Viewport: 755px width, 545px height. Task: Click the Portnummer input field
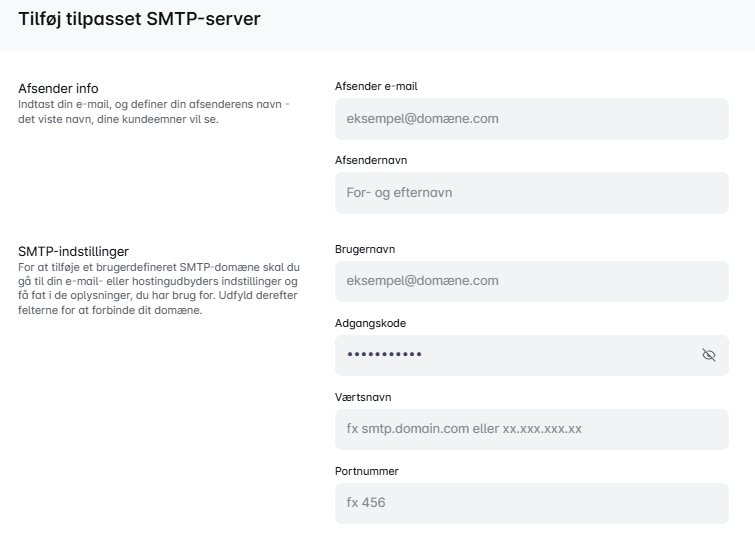point(531,503)
